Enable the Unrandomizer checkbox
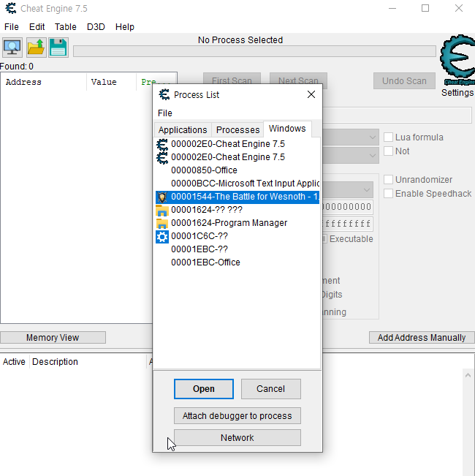475x476 pixels. 388,179
